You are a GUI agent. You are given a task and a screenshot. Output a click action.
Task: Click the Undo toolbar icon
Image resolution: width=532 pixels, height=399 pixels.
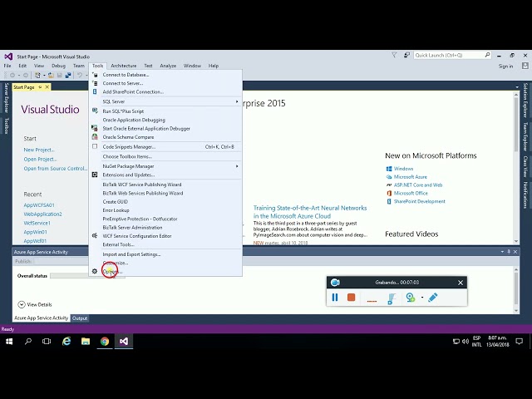[x=80, y=75]
